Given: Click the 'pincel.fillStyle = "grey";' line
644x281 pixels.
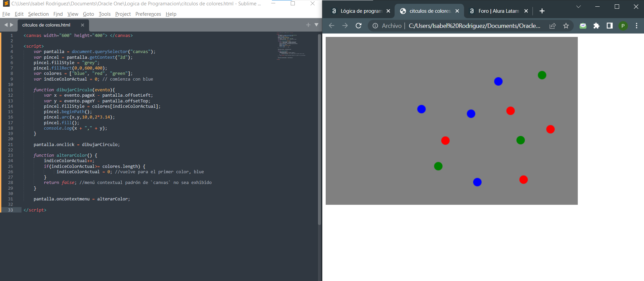Looking at the screenshot, I should pos(67,63).
